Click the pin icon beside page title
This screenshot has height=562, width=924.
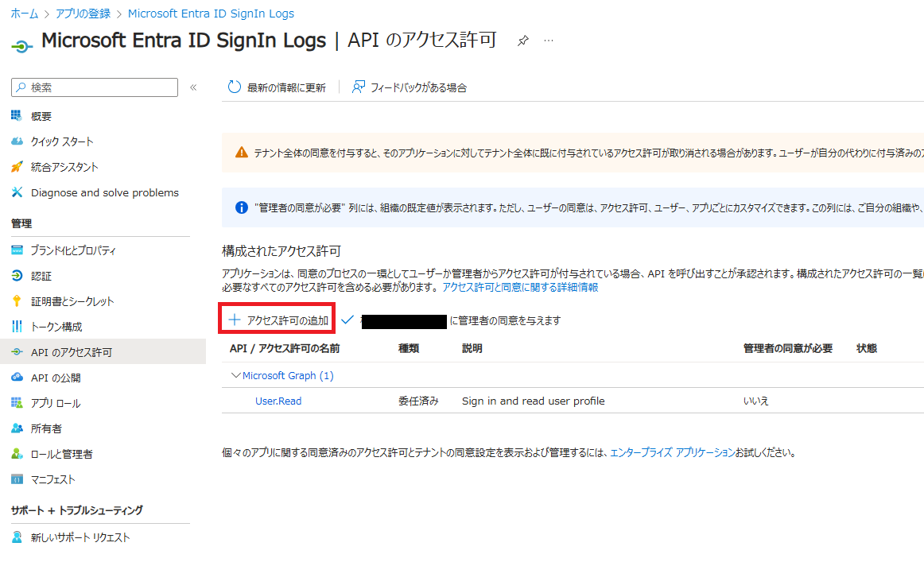522,41
